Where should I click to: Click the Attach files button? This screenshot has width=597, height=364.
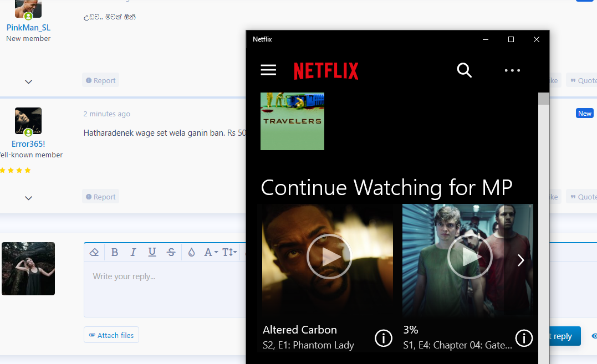111,335
